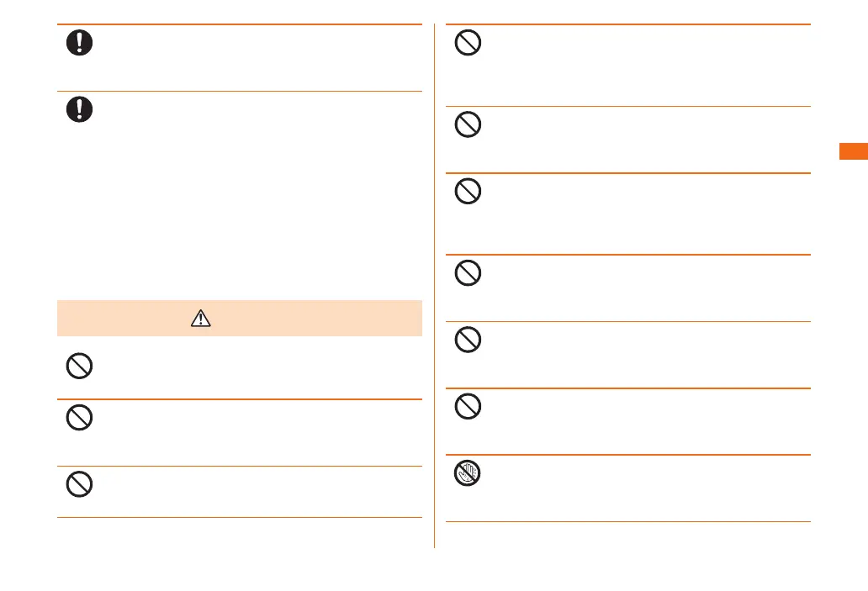Click the second prohibition icon in right column
This screenshot has height=591, width=868.
pyautogui.click(x=468, y=125)
